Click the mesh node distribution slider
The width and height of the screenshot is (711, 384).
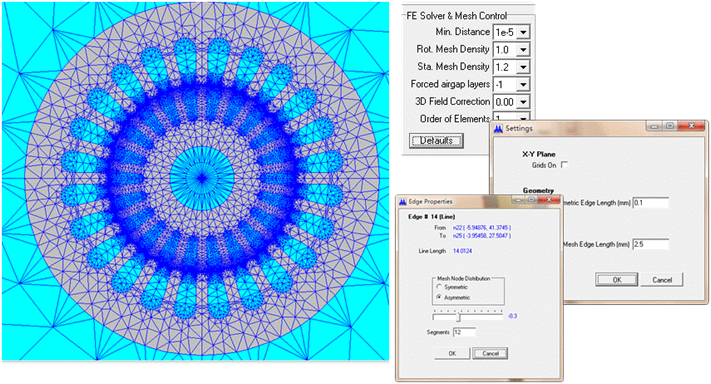[x=468, y=316]
